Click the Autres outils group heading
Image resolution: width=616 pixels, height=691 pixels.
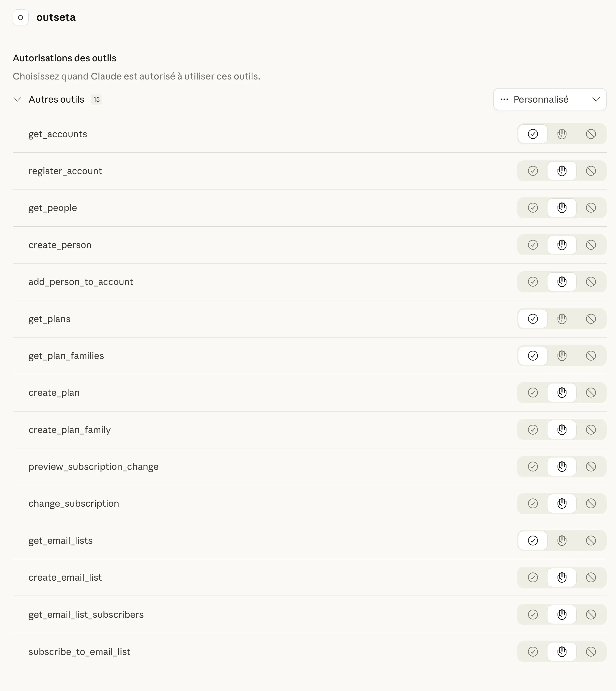coord(56,100)
